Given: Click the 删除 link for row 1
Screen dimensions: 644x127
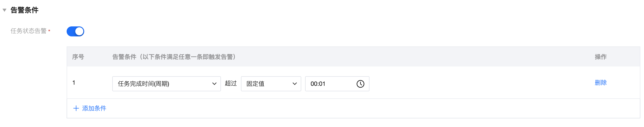Looking at the screenshot, I should pyautogui.click(x=600, y=83).
